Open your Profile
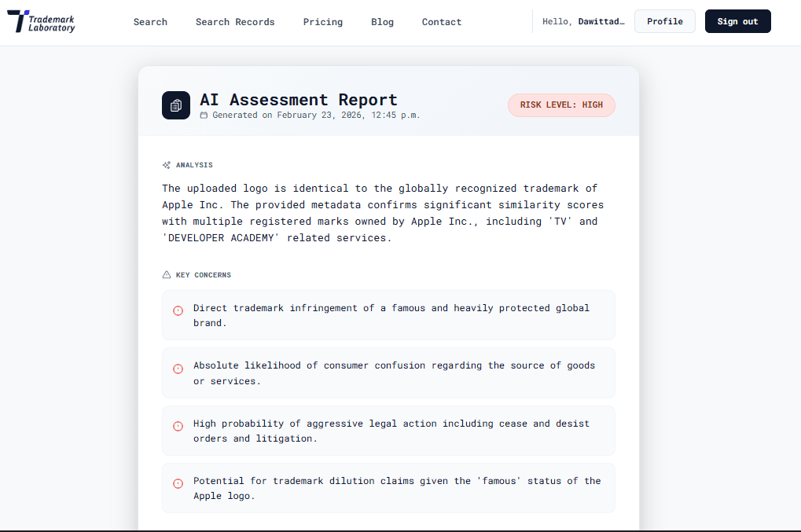This screenshot has height=532, width=801. 664,21
